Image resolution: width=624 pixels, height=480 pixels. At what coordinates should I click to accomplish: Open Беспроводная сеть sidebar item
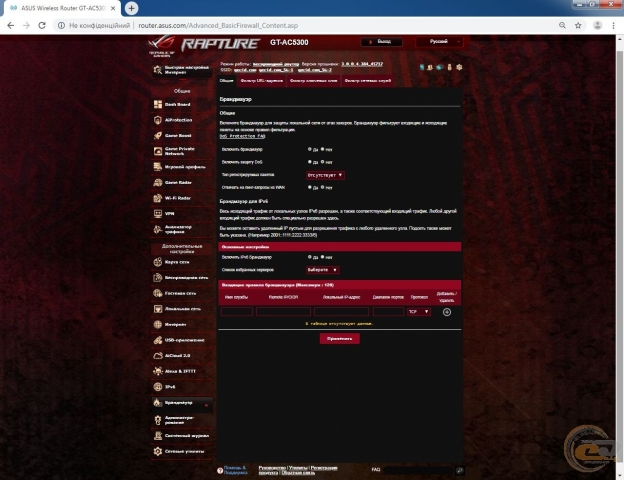point(181,277)
